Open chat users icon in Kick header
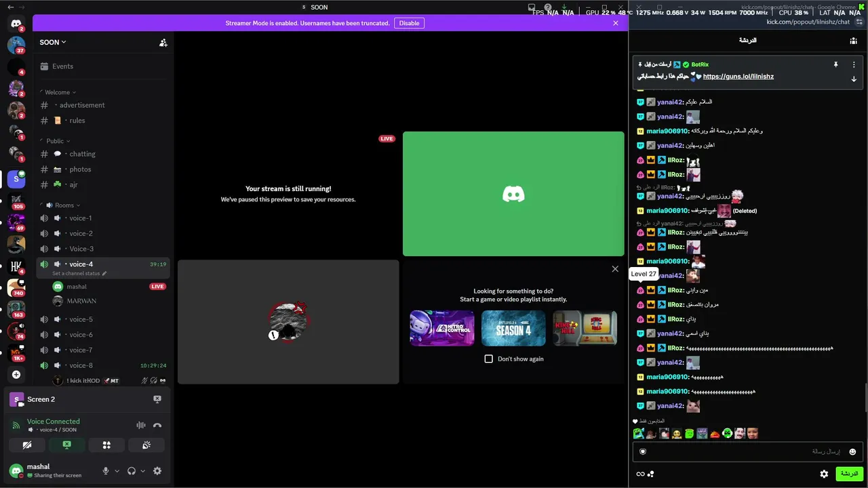Image resolution: width=868 pixels, height=488 pixels. [853, 41]
